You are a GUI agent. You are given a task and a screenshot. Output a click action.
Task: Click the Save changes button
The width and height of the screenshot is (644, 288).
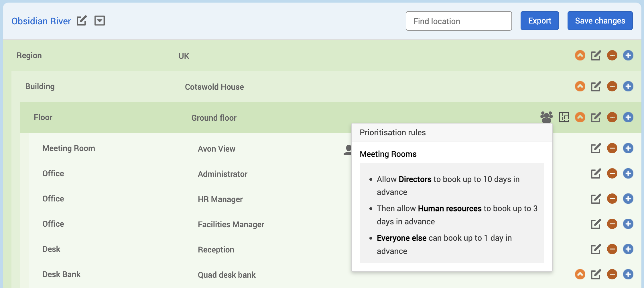600,21
